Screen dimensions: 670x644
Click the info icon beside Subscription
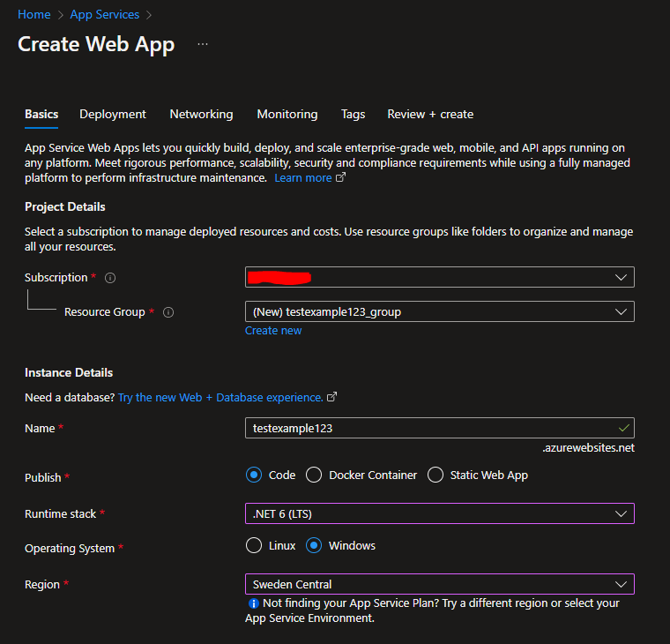pos(110,278)
